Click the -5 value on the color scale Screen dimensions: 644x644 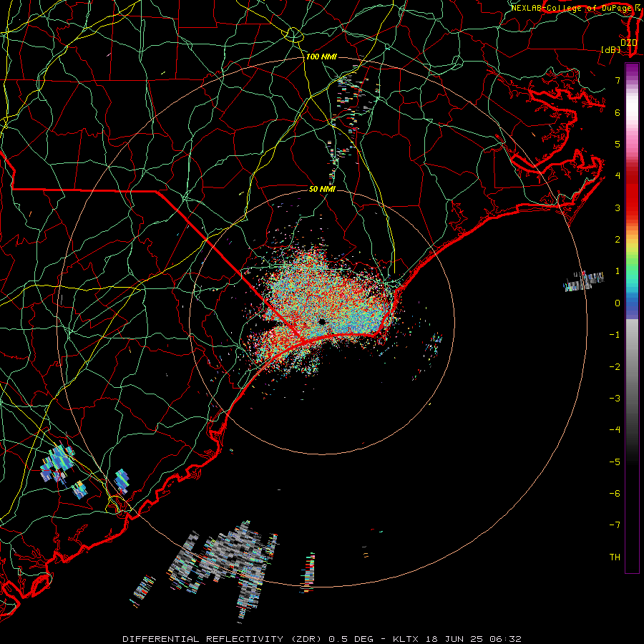(x=615, y=462)
